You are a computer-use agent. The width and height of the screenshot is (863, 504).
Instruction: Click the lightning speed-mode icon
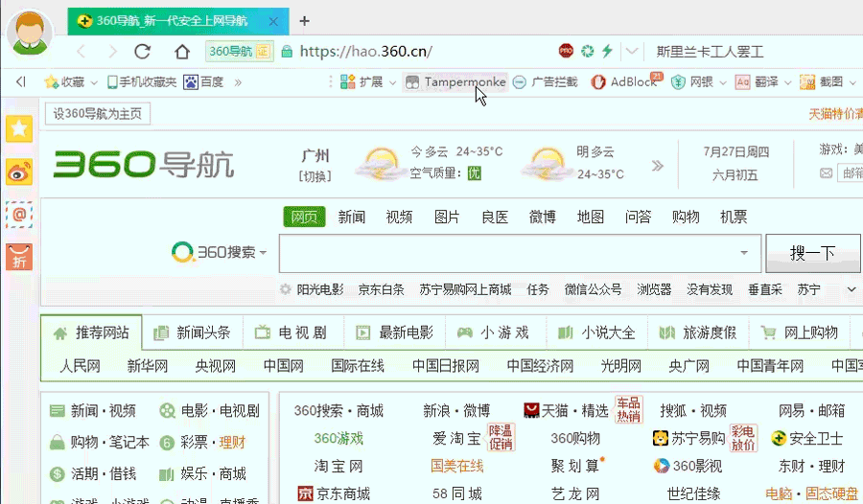coord(607,51)
